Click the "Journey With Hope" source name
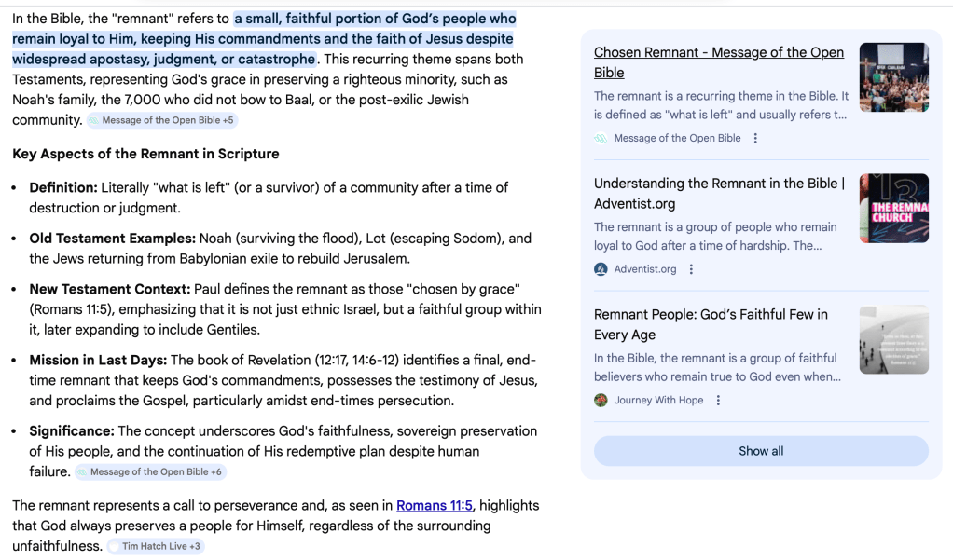The width and height of the screenshot is (953, 560). click(658, 401)
